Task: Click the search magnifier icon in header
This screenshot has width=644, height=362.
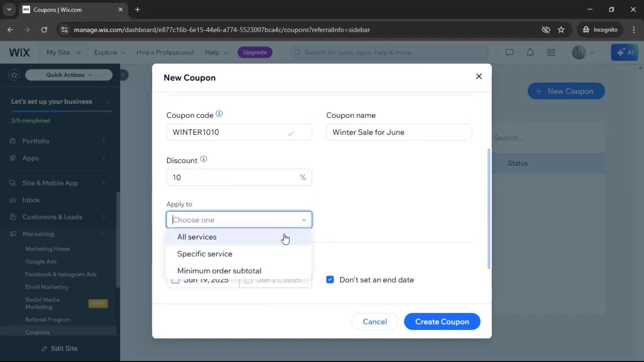Action: coord(297,53)
